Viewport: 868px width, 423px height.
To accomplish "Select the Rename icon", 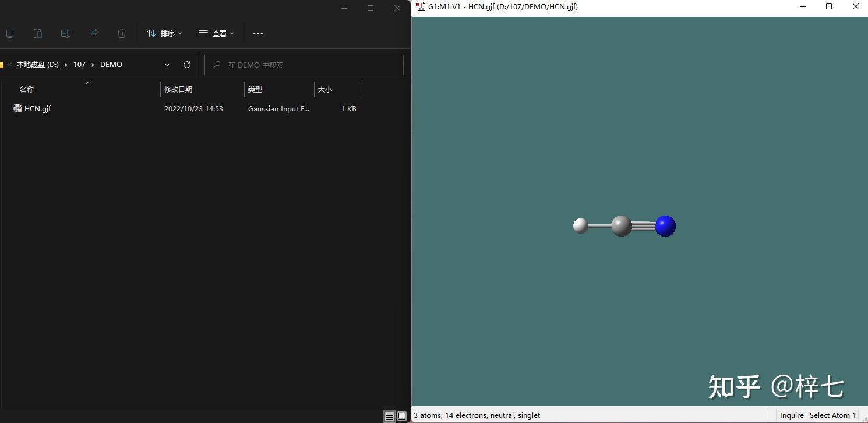I will point(66,33).
